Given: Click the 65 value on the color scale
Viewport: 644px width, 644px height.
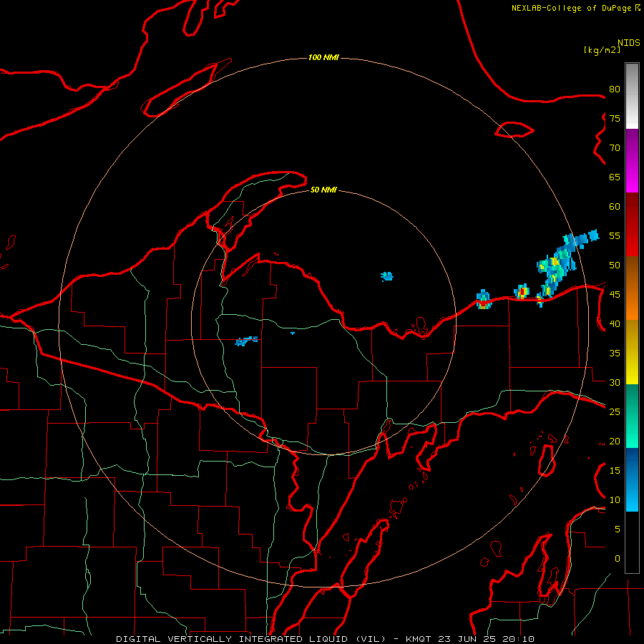Looking at the screenshot, I should tap(615, 177).
